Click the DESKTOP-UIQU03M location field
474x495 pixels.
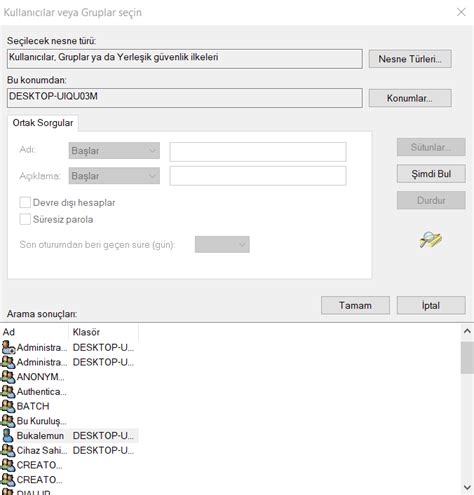click(185, 98)
